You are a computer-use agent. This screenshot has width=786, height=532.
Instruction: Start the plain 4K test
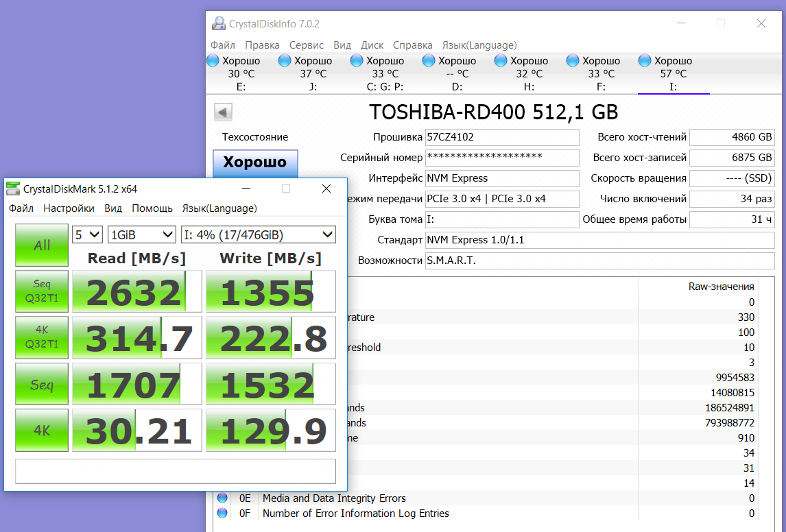[42, 431]
